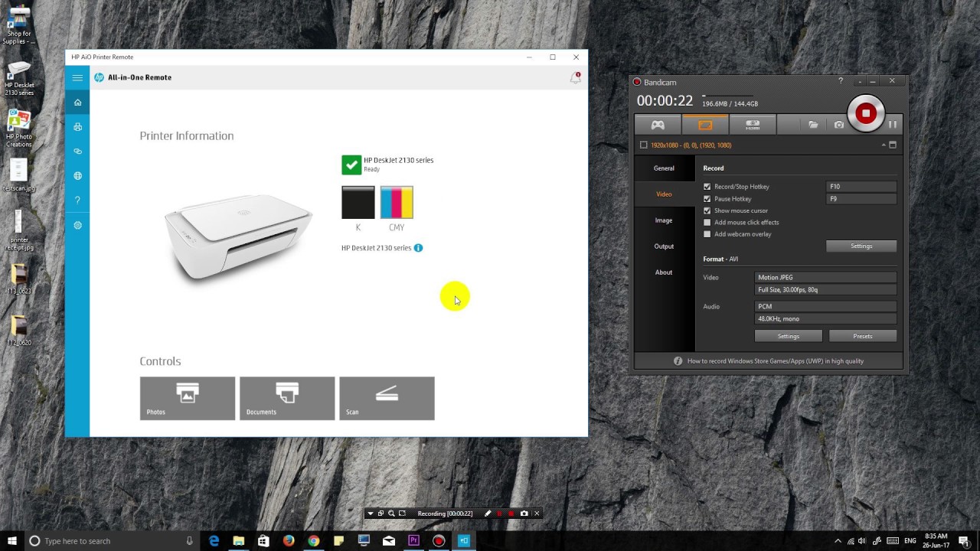Open the link icon in HP sidebar
This screenshot has width=980, height=551.
(77, 152)
